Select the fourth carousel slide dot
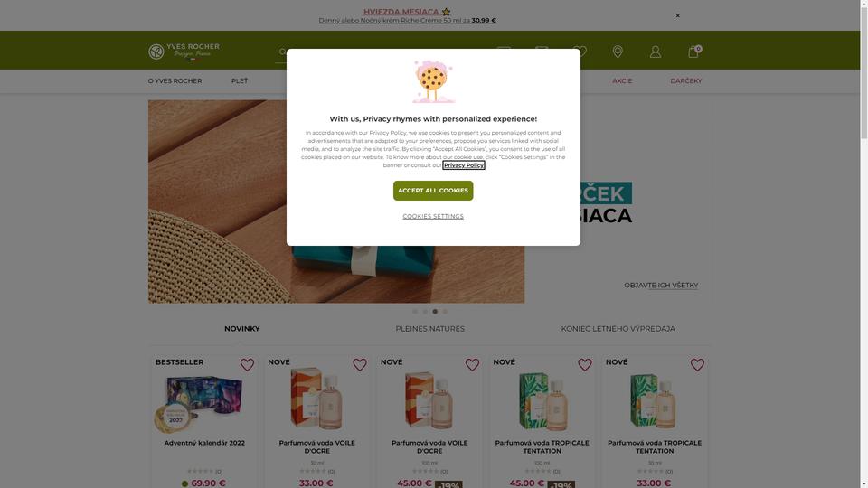Screen dimensions: 868x488 [x=445, y=312]
